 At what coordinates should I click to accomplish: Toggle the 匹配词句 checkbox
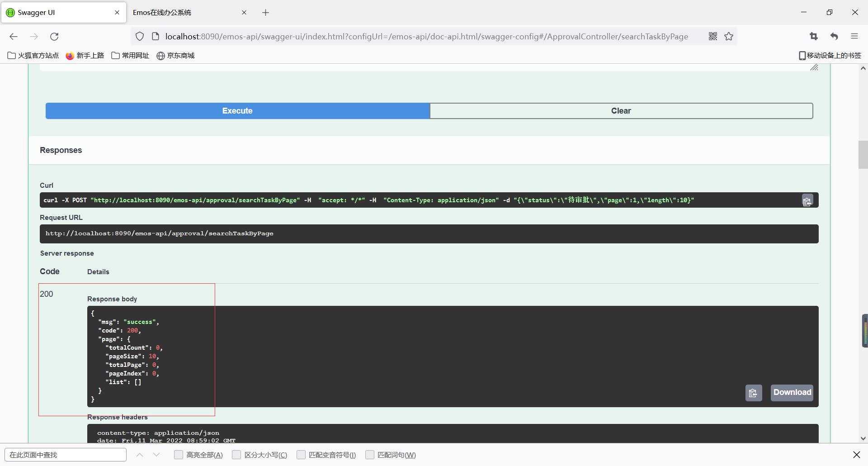(x=370, y=455)
